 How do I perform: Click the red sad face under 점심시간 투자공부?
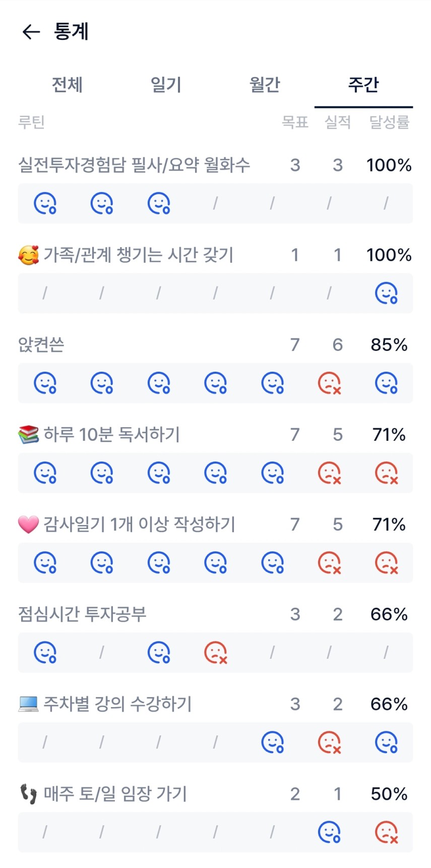pos(215,653)
